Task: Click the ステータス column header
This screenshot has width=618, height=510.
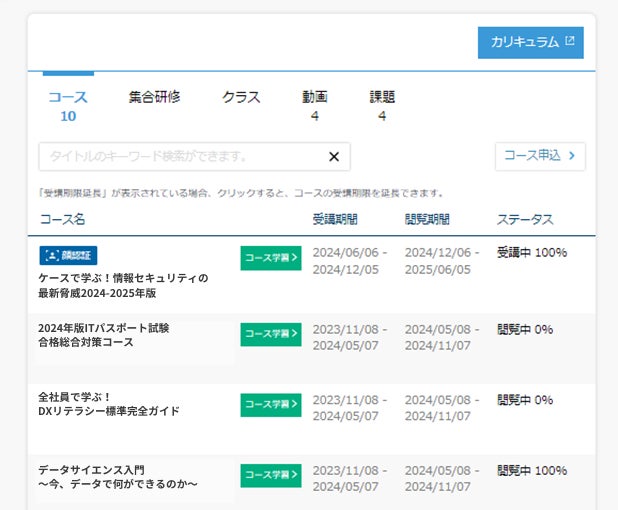Action: [x=525, y=219]
